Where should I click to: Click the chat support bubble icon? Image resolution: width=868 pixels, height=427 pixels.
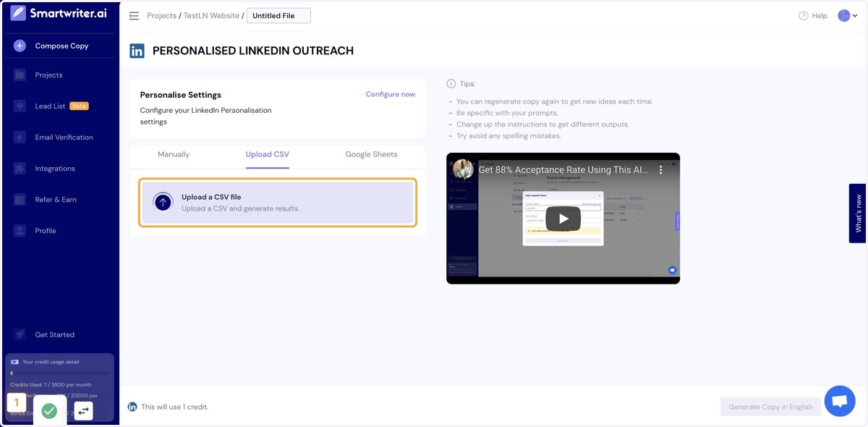[840, 401]
